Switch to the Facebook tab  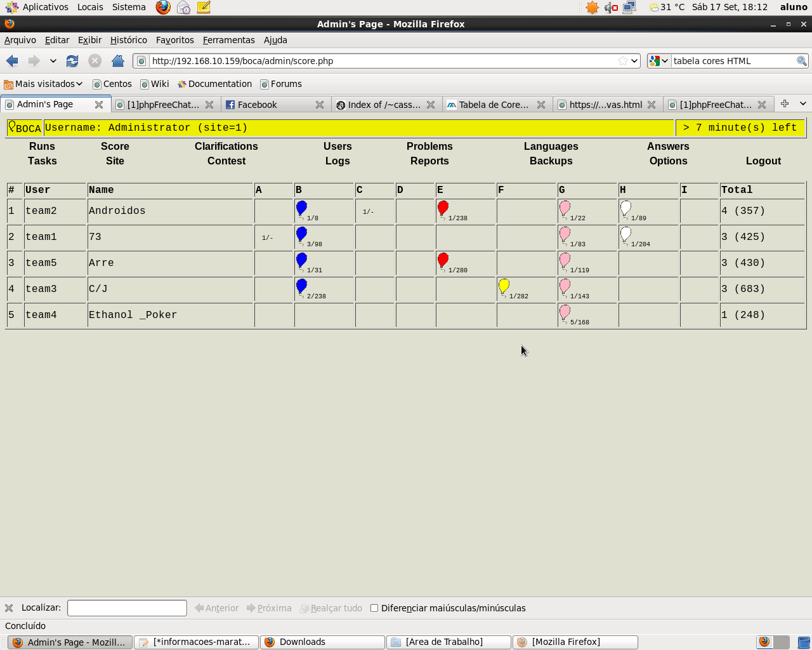(x=257, y=105)
